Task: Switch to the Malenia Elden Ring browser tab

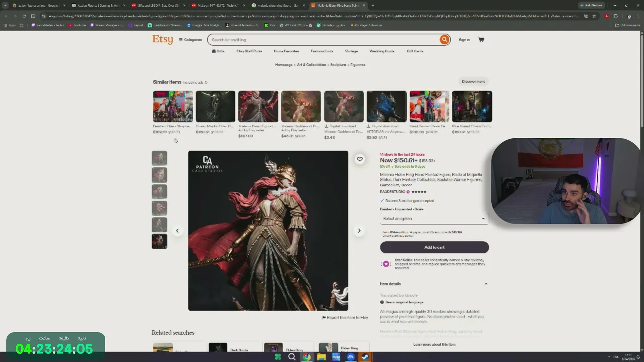Action: (x=338, y=5)
